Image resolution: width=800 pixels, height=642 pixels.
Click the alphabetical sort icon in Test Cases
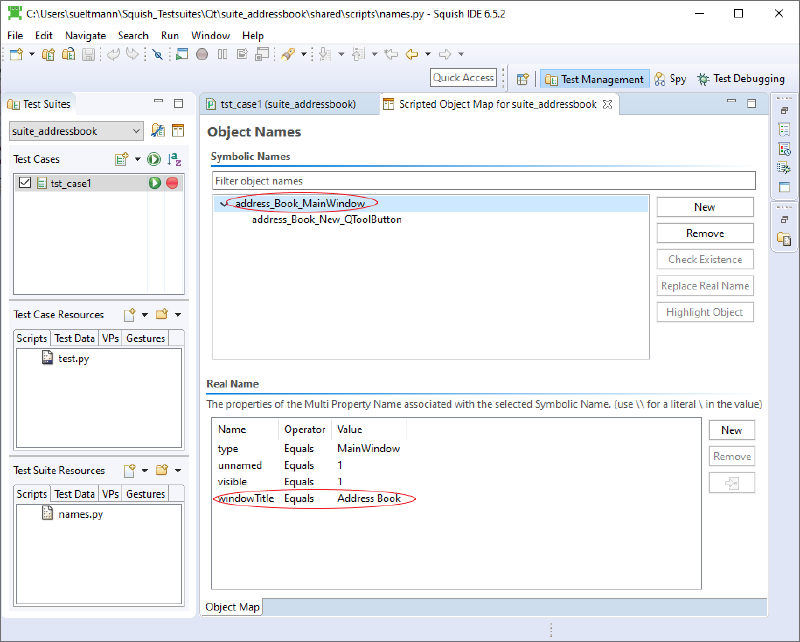(x=174, y=159)
